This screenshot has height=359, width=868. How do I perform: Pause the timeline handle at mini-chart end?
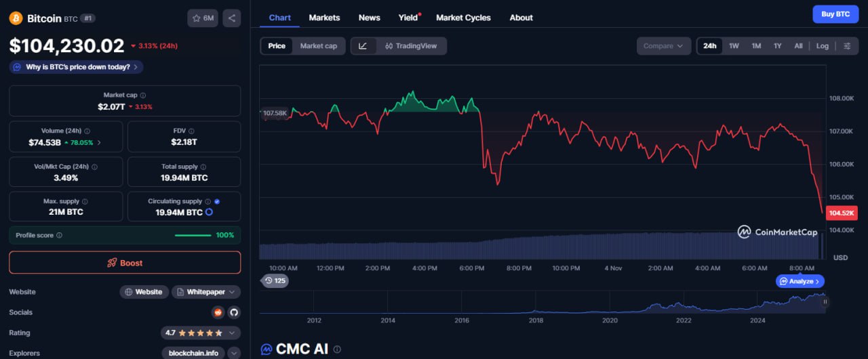coord(825,302)
